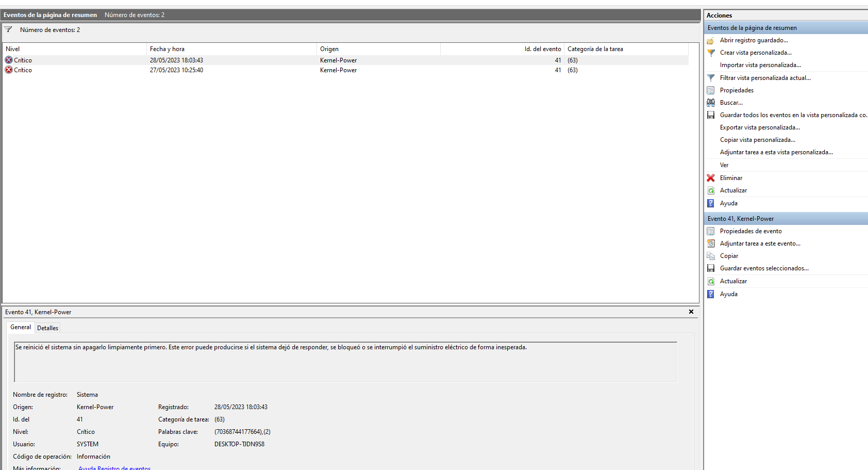Sort by Categoría de la tarea column header
The height and width of the screenshot is (470, 868).
coord(626,49)
